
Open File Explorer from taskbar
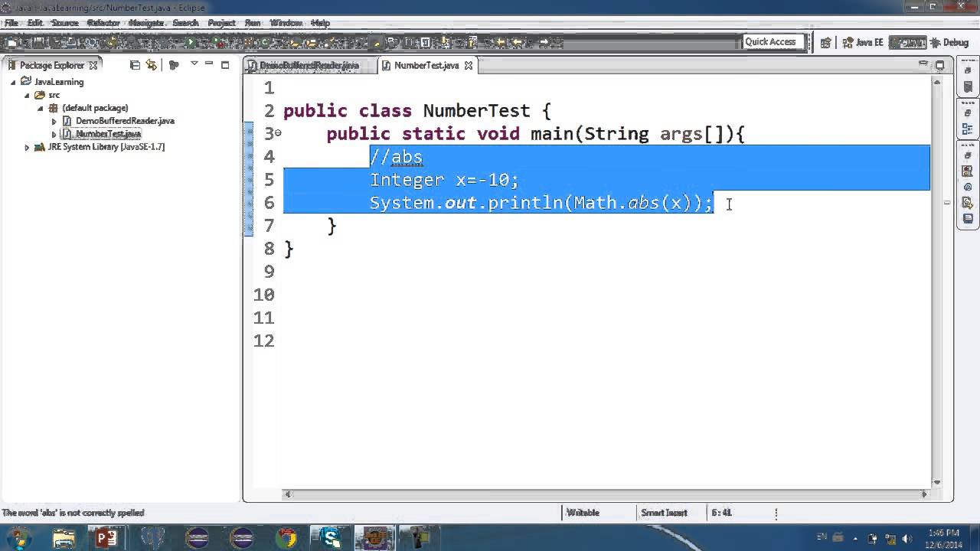click(x=64, y=538)
